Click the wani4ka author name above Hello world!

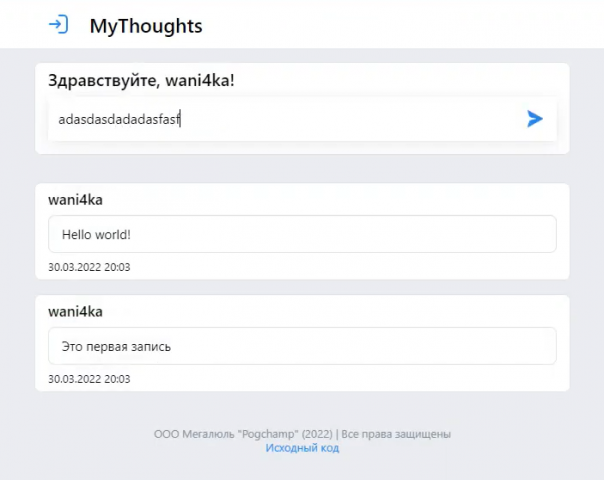pos(76,200)
